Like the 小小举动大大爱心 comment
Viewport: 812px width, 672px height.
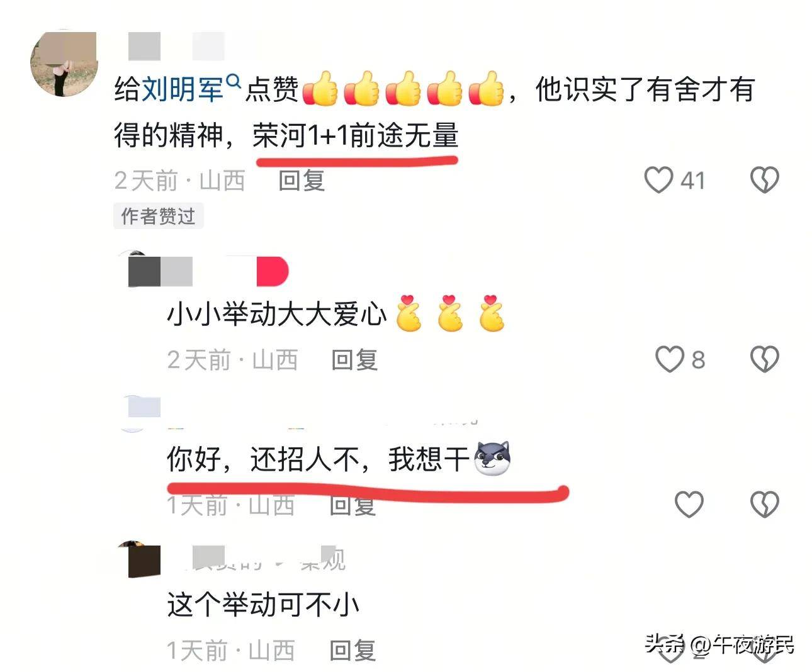click(x=669, y=359)
